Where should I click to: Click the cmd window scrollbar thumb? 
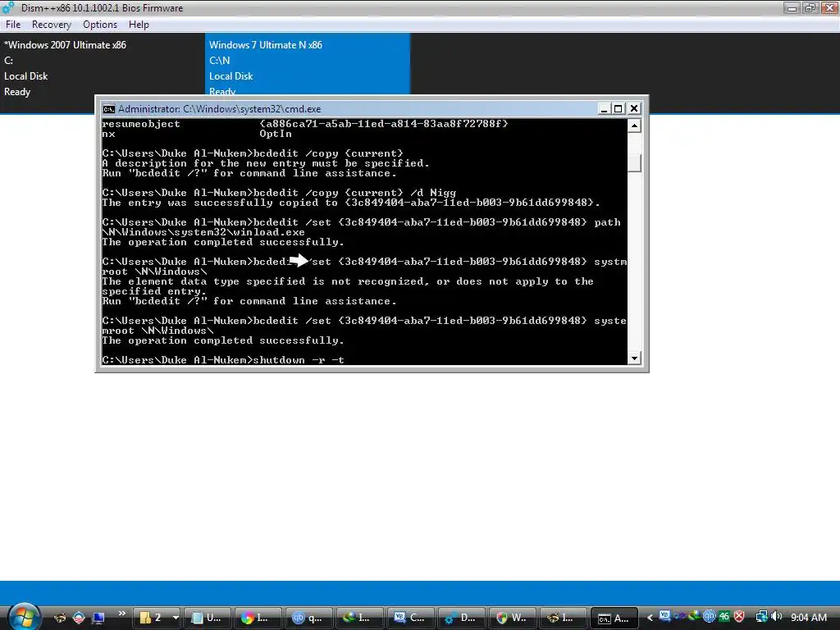634,163
